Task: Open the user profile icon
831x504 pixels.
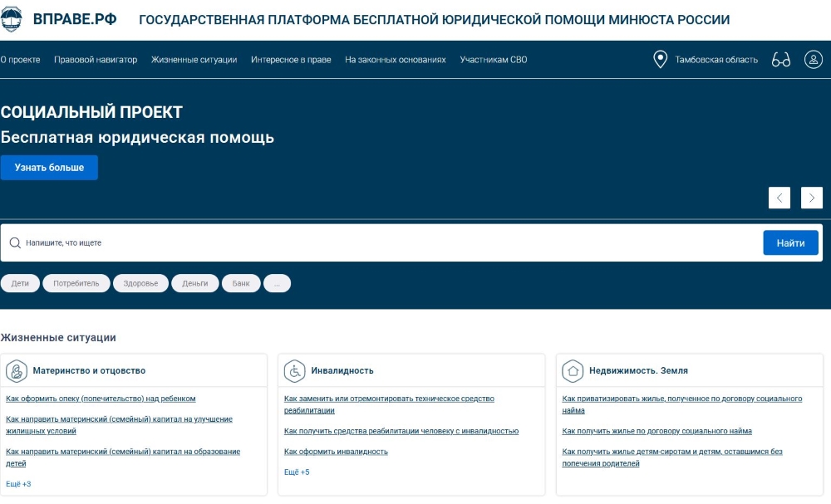Action: point(813,60)
